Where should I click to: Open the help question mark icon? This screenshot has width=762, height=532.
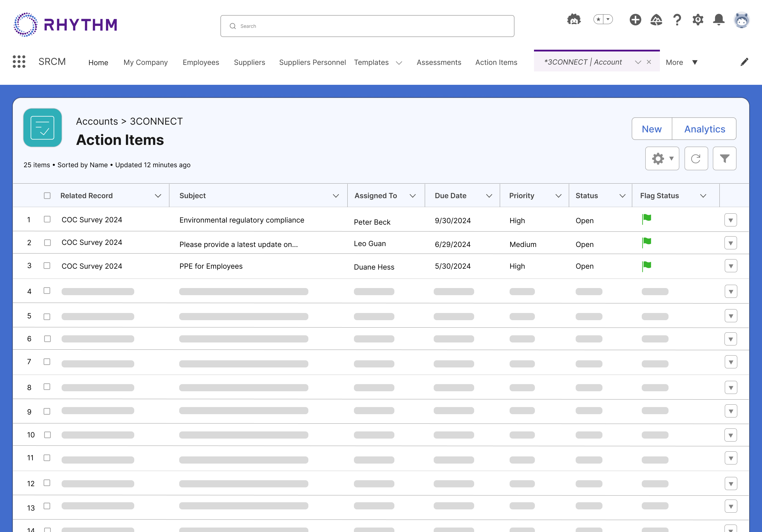(x=677, y=20)
